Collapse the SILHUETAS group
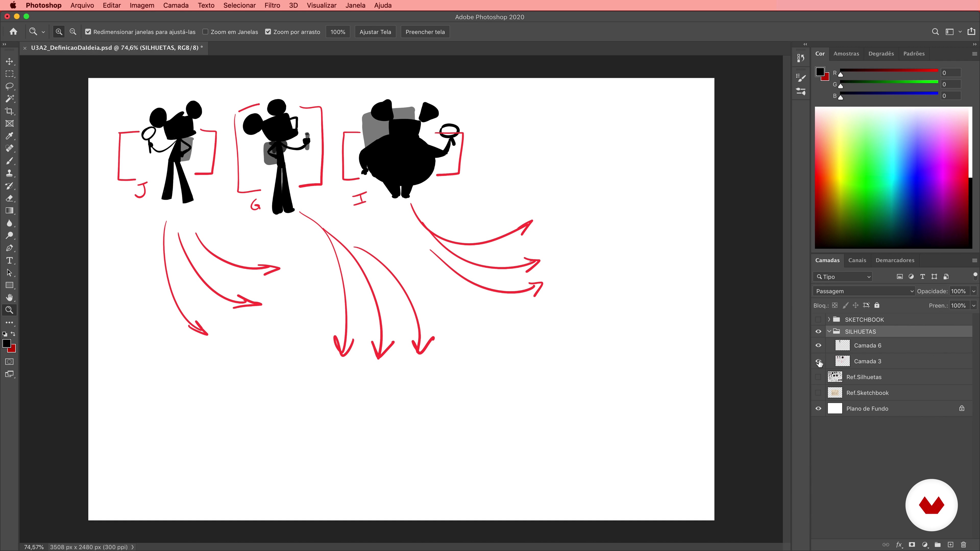Screen dimensions: 980x551 [829, 332]
